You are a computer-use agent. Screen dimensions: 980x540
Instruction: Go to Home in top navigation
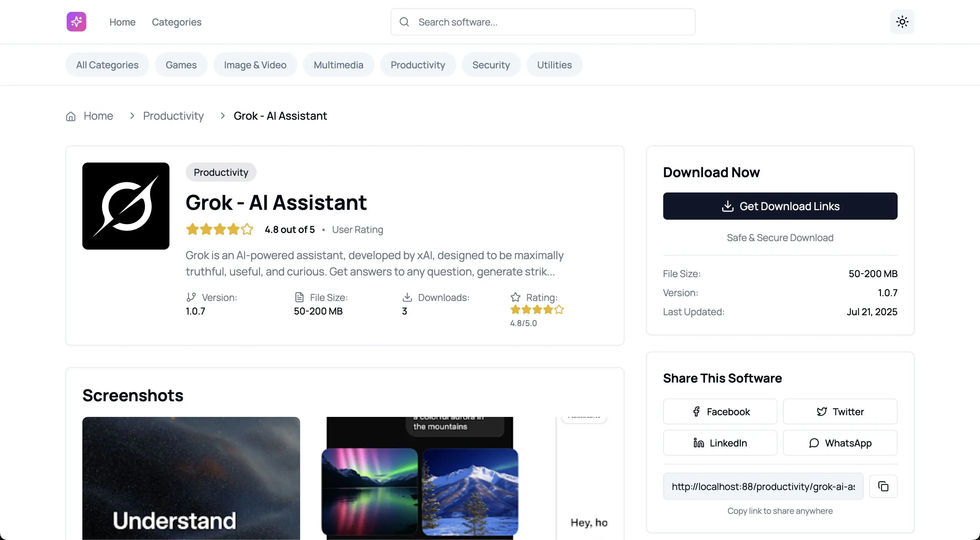pos(122,22)
